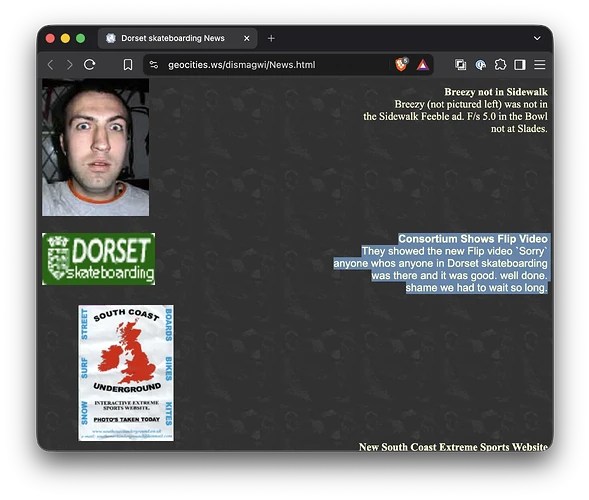Go forward to the next page
This screenshot has height=500, width=589.
(x=70, y=65)
